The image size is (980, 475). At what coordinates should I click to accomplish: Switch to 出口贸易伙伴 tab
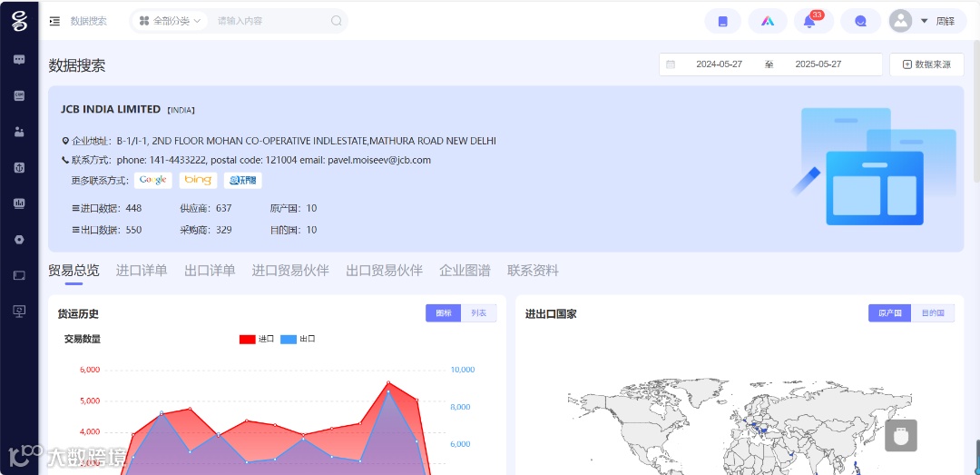385,271
